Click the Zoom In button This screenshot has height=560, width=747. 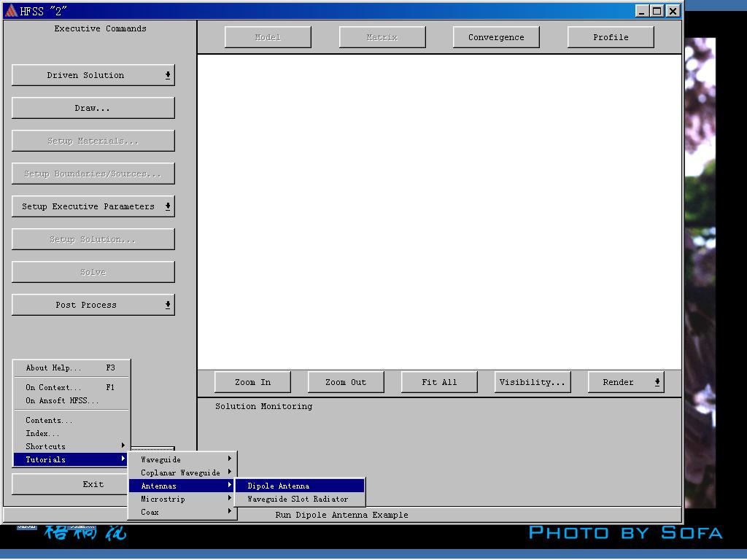click(x=252, y=382)
